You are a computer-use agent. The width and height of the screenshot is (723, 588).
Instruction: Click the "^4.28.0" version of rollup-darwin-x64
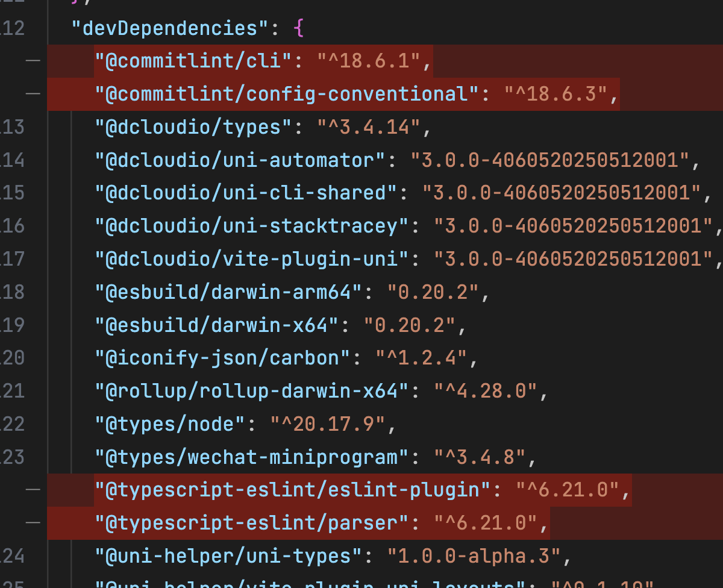486,391
